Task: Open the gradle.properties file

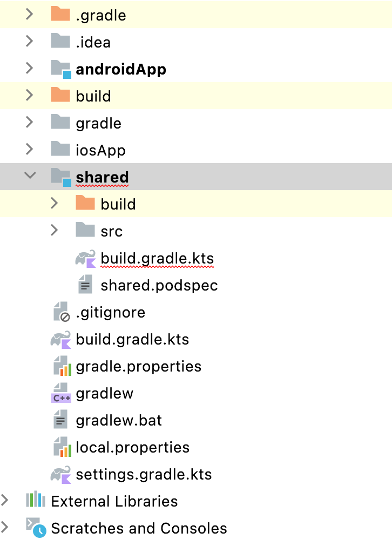Action: click(139, 367)
